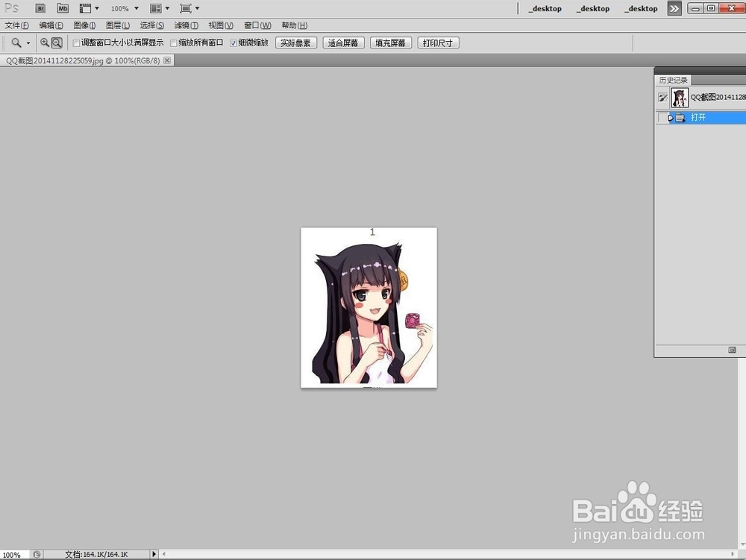Open the 编辑(E) menu
Image resolution: width=746 pixels, height=560 pixels.
51,25
